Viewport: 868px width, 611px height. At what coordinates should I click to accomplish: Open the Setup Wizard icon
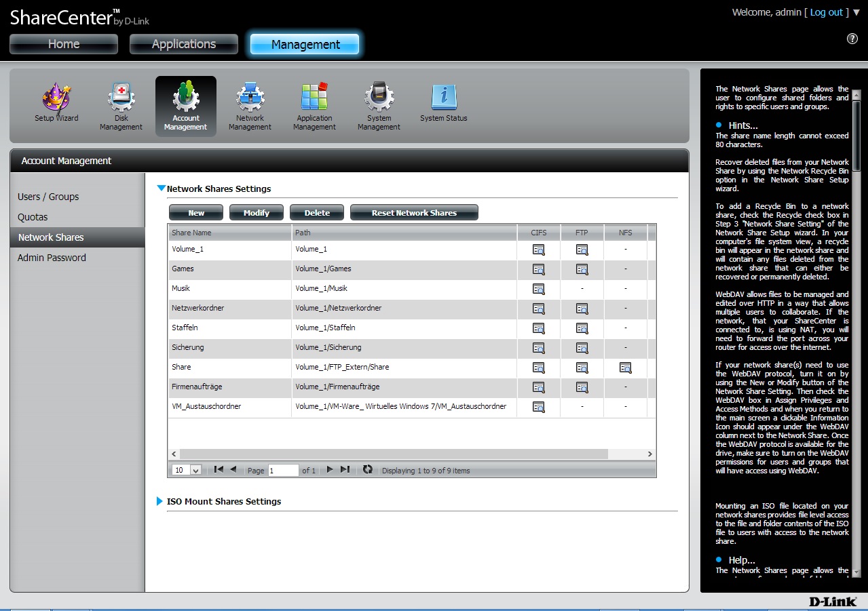pyautogui.click(x=57, y=98)
